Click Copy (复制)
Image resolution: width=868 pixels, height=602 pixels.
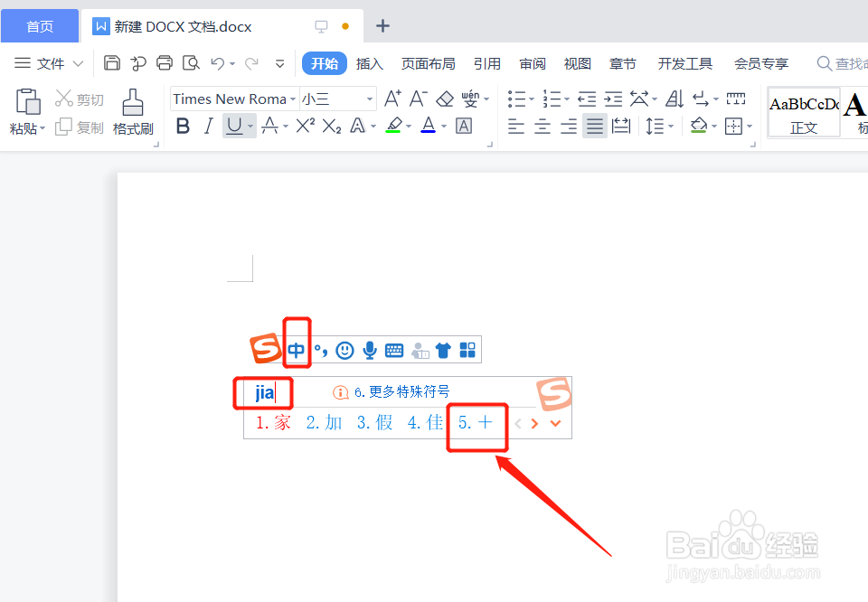(x=80, y=127)
